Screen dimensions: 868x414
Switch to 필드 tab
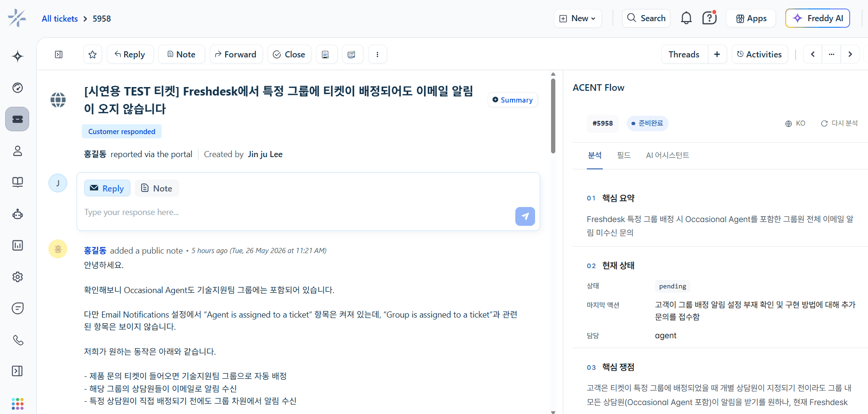624,155
